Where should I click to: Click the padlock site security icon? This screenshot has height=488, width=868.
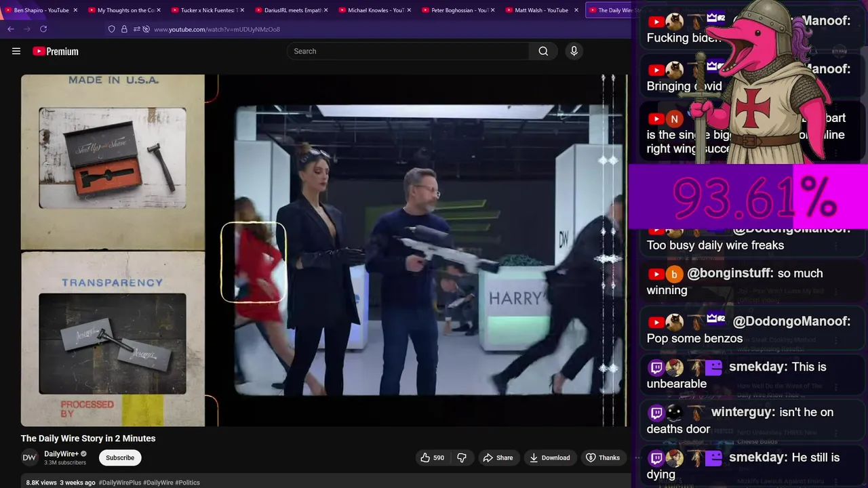124,29
